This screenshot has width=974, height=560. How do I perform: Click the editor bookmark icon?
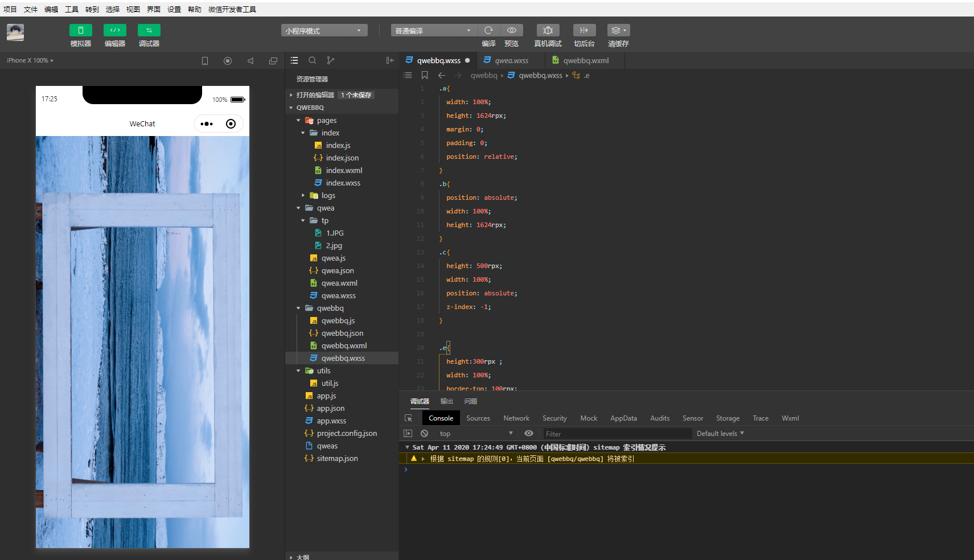[425, 75]
